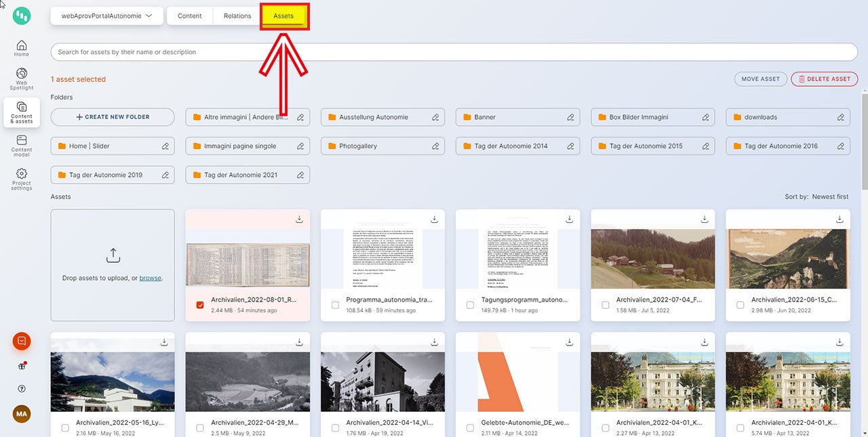This screenshot has height=437, width=868.
Task: Click the pencil icon on the Banner folder
Action: (x=571, y=117)
